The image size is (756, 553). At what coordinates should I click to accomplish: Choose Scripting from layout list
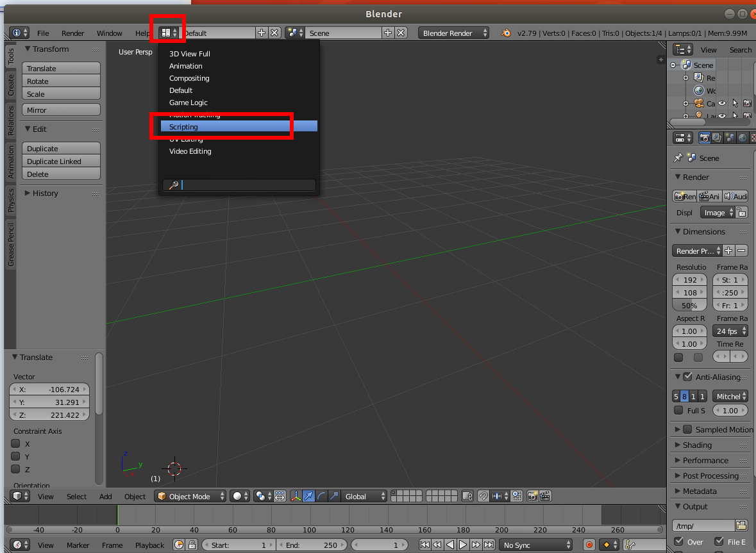click(239, 126)
